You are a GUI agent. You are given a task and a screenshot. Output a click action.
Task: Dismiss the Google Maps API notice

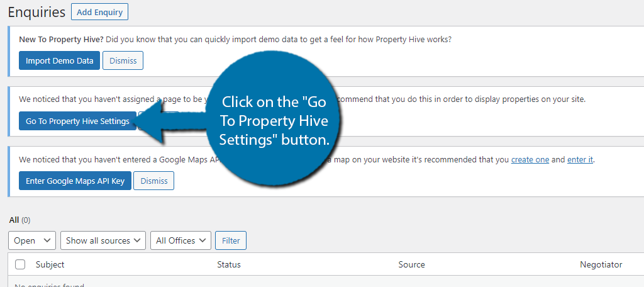point(154,181)
